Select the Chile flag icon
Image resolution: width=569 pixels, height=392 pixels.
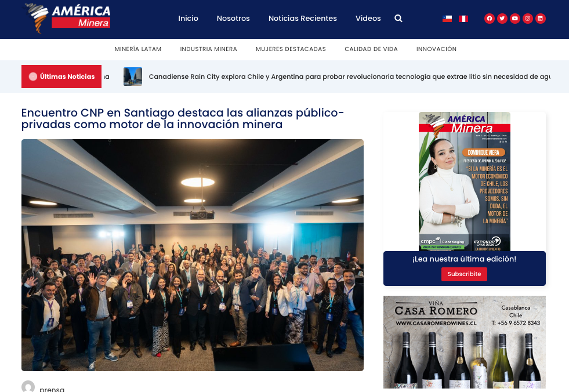[447, 19]
